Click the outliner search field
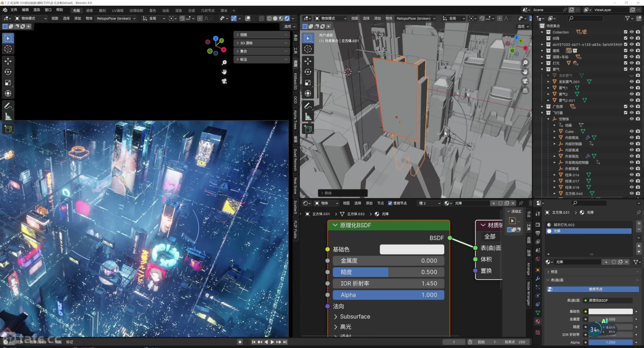This screenshot has height=348, width=644. coord(585,18)
